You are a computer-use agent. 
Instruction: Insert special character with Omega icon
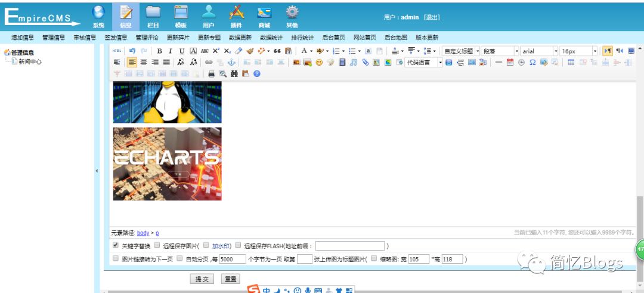coord(532,62)
